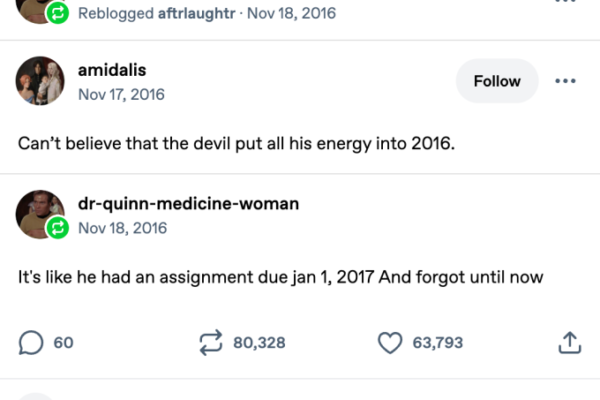Open the three-dot menu beside Follow
The height and width of the screenshot is (400, 600).
tap(565, 81)
